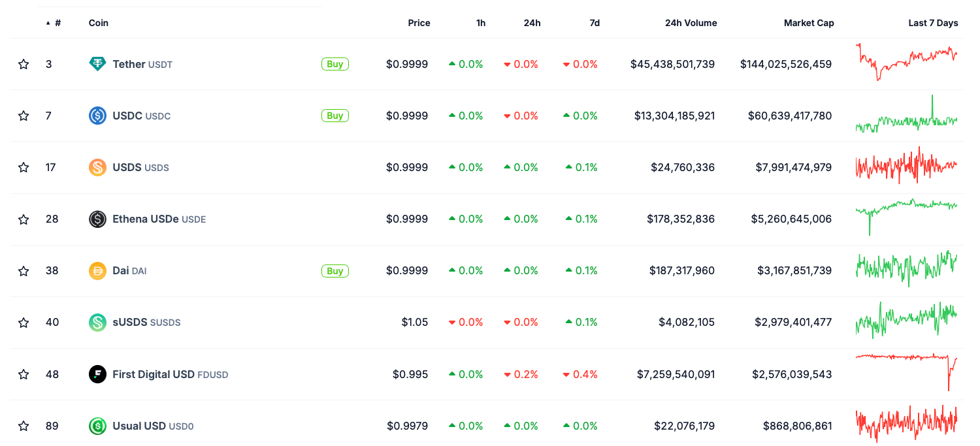Open the USDS coin name link
This screenshot has width=980, height=446.
(x=140, y=167)
